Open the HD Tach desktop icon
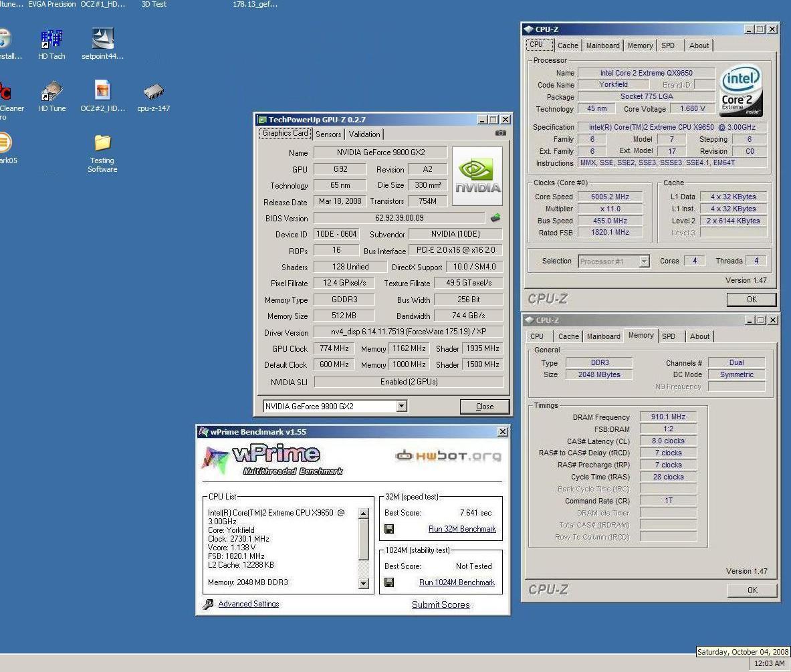The height and width of the screenshot is (672, 791). 51,43
